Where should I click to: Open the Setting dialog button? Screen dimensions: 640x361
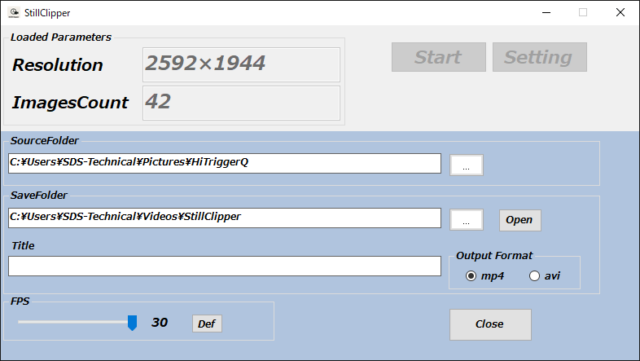click(x=539, y=57)
